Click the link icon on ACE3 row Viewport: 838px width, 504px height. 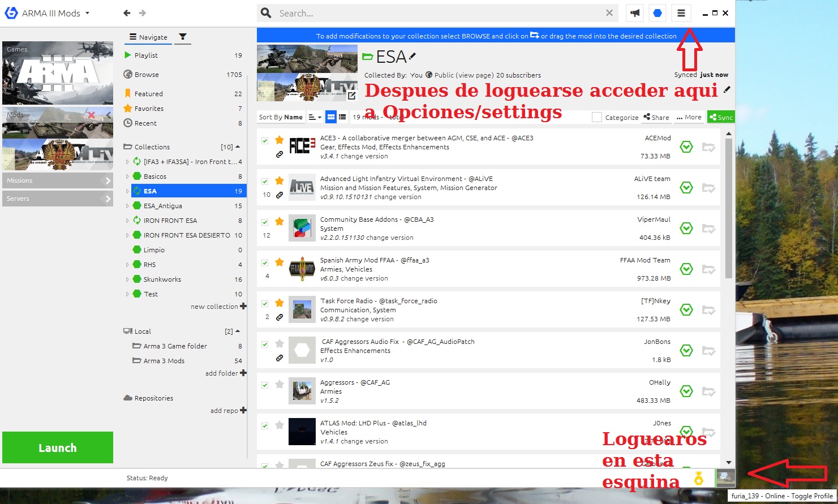coord(280,154)
